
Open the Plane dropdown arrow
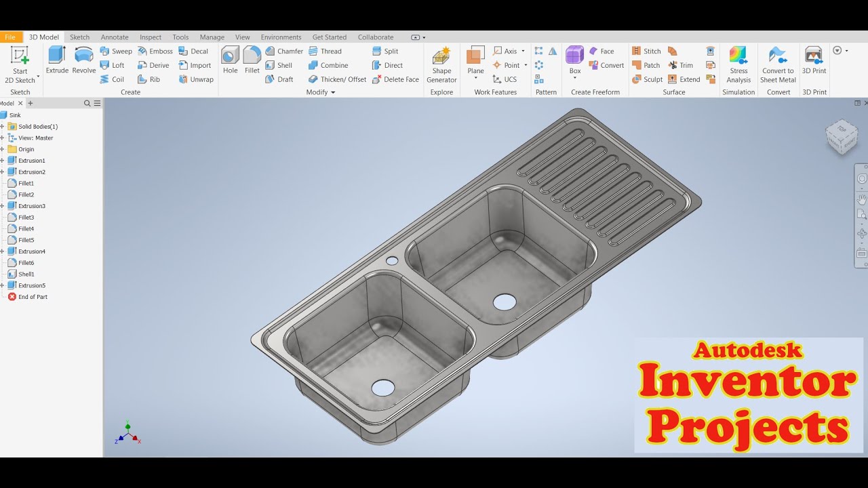click(x=476, y=79)
